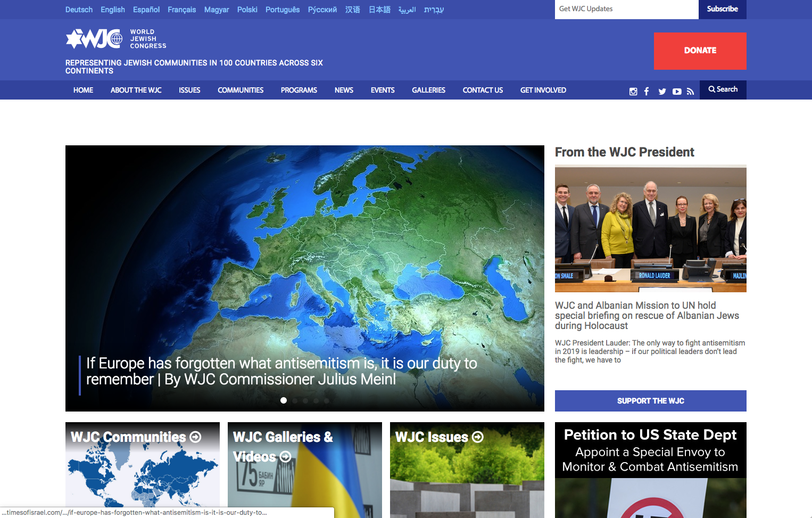Select the fourth carousel slide dot
Image resolution: width=812 pixels, height=518 pixels.
(316, 400)
